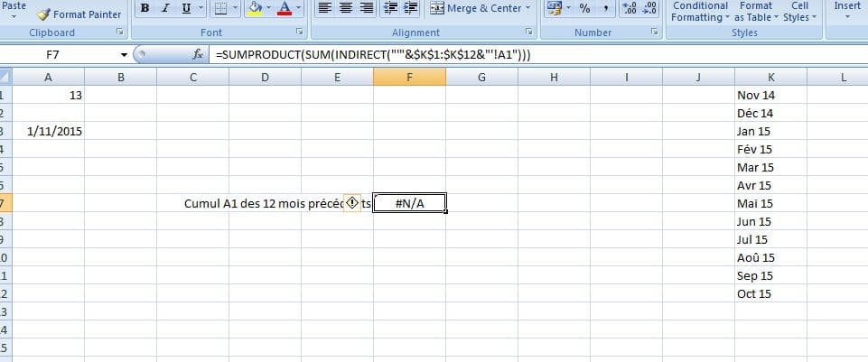Toggle Underline formatting
Image resolution: width=868 pixels, height=362 pixels.
click(x=186, y=8)
